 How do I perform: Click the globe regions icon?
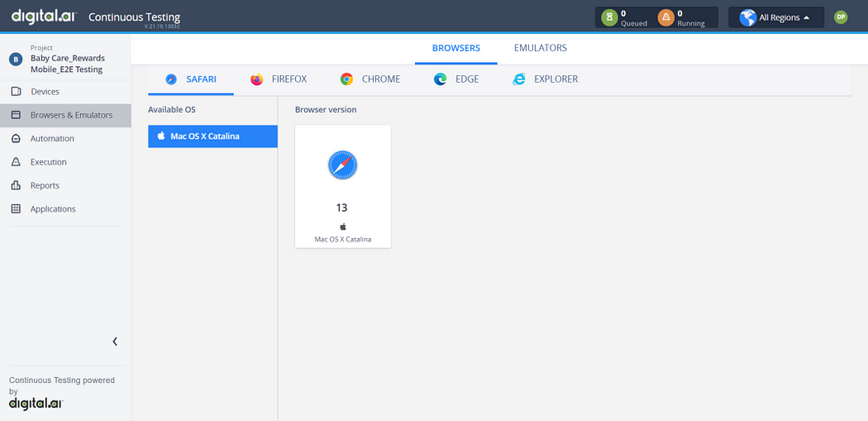click(x=748, y=17)
